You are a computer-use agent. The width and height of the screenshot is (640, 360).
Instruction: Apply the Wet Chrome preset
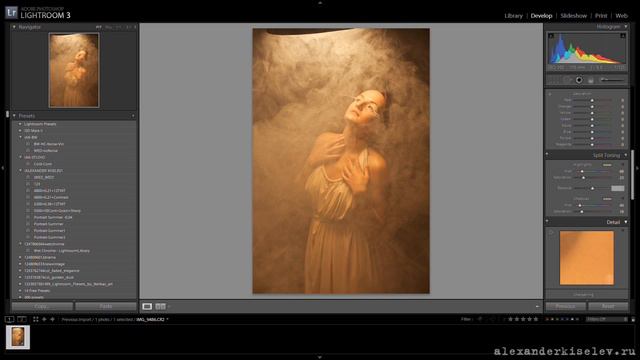pyautogui.click(x=61, y=251)
